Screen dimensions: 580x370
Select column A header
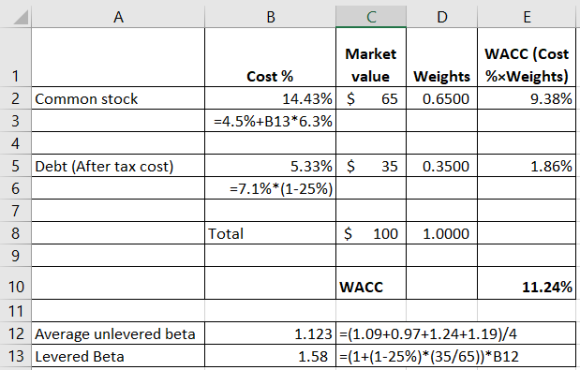(118, 17)
